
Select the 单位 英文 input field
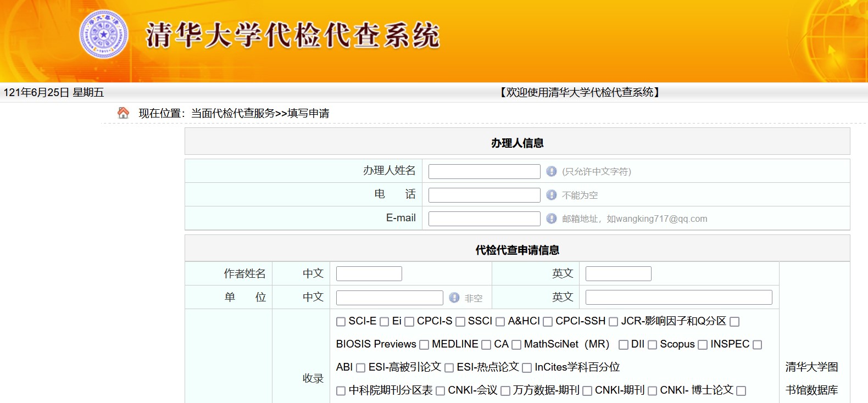[678, 298]
